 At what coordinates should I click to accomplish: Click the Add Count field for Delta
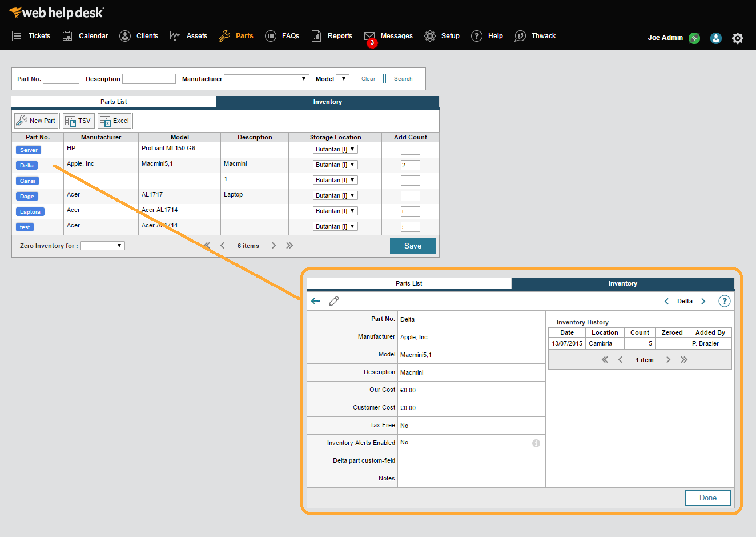point(411,165)
